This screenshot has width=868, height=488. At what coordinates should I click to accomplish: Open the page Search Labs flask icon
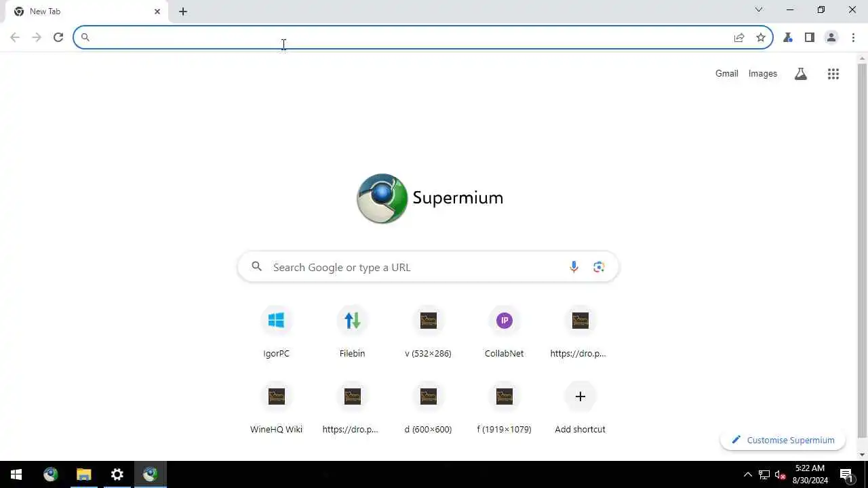[801, 74]
